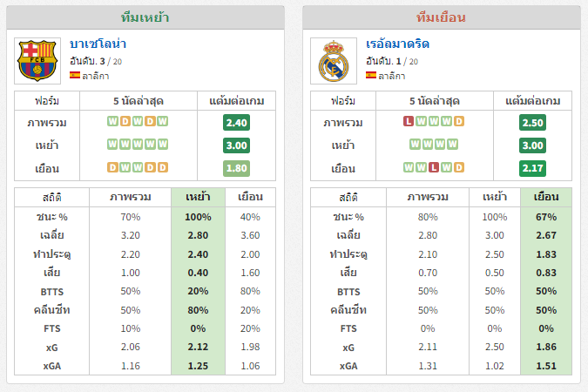Click the Real Madrid club crest logo
Image resolution: width=588 pixels, height=392 pixels.
[x=334, y=61]
